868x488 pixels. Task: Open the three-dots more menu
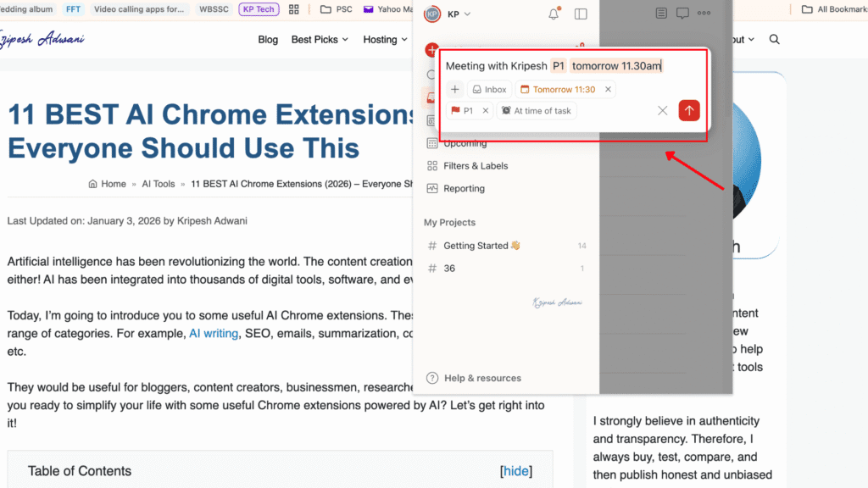[704, 13]
